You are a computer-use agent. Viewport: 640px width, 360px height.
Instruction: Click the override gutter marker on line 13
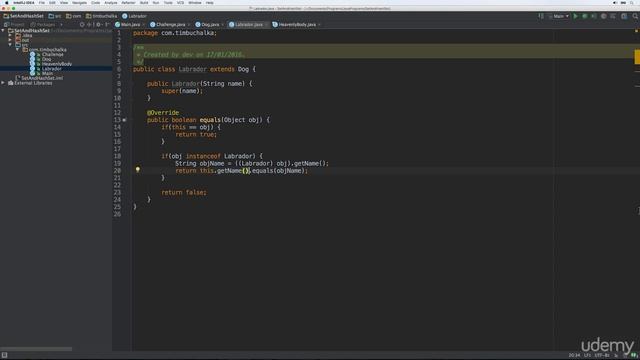(x=124, y=120)
